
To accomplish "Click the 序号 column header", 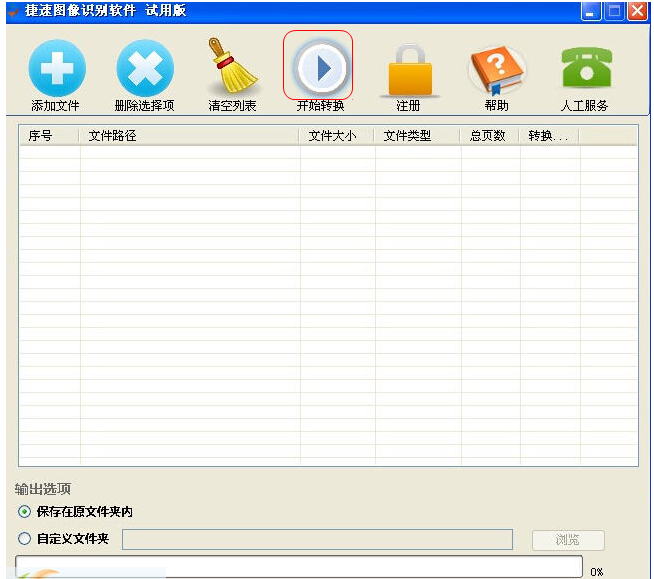I will point(49,136).
